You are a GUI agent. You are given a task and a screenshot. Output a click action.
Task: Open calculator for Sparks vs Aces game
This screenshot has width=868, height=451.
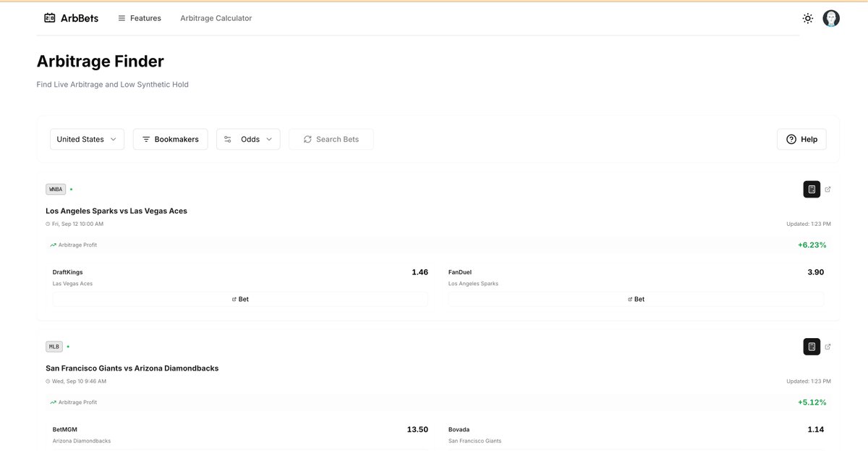click(812, 190)
